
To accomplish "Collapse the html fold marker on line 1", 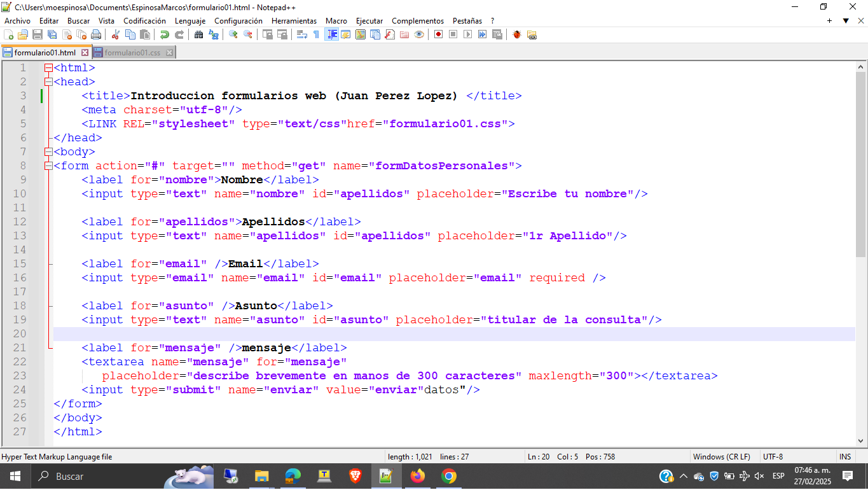I will click(48, 68).
